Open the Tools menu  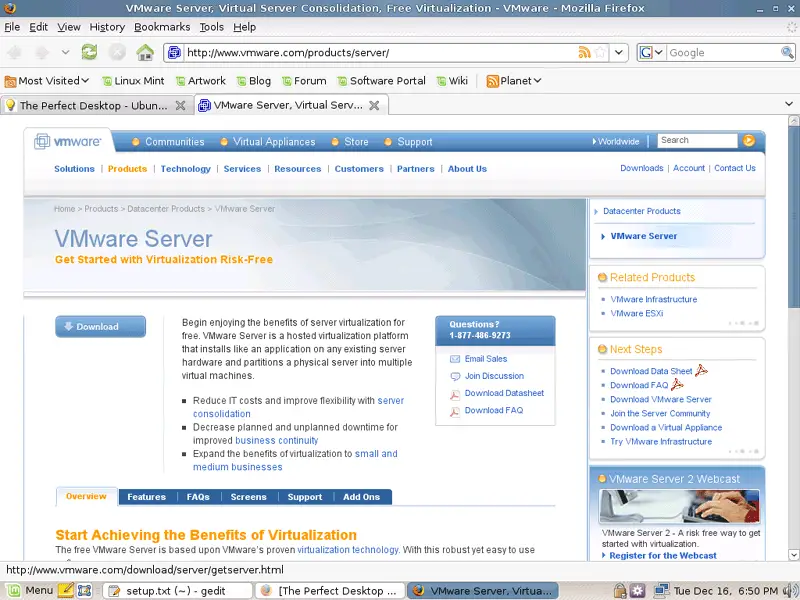coord(212,27)
